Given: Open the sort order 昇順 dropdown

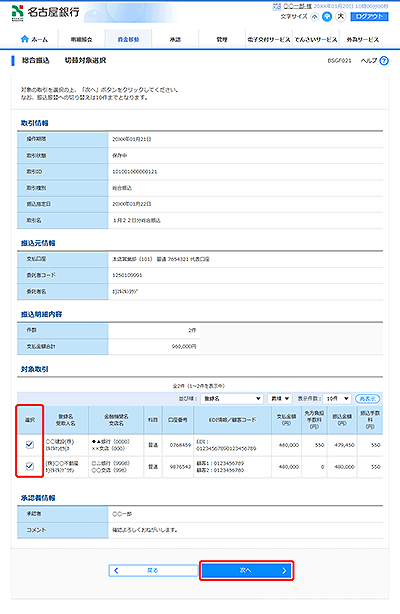Looking at the screenshot, I should coord(280,399).
